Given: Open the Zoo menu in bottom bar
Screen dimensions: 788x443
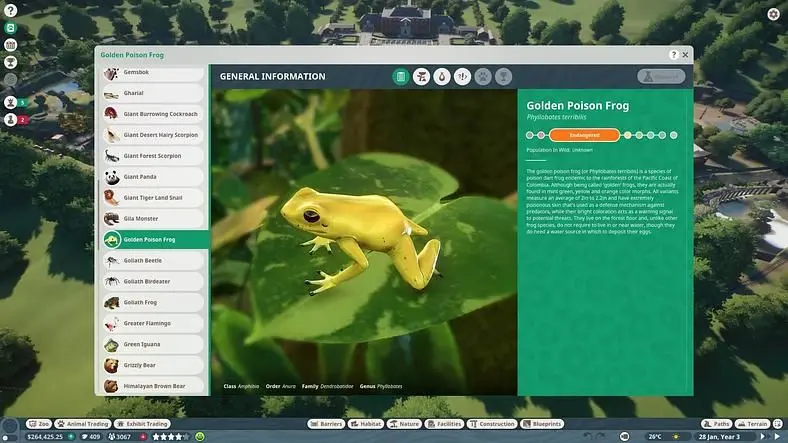Looking at the screenshot, I should (x=39, y=424).
